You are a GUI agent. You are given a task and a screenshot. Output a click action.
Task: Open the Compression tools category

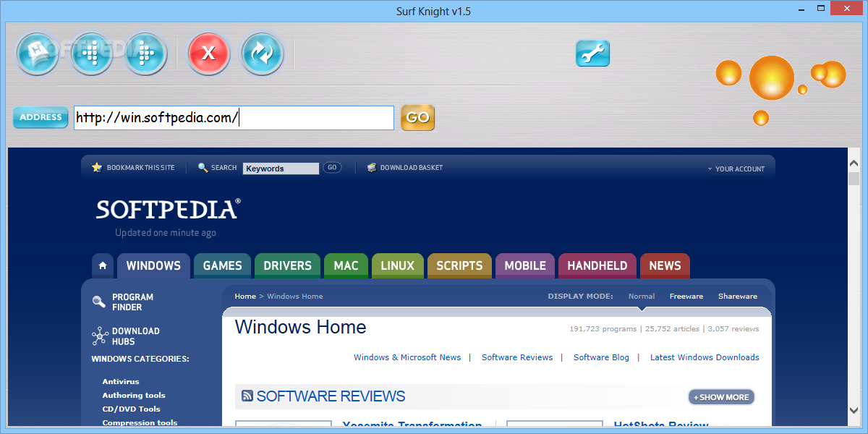coord(140,422)
